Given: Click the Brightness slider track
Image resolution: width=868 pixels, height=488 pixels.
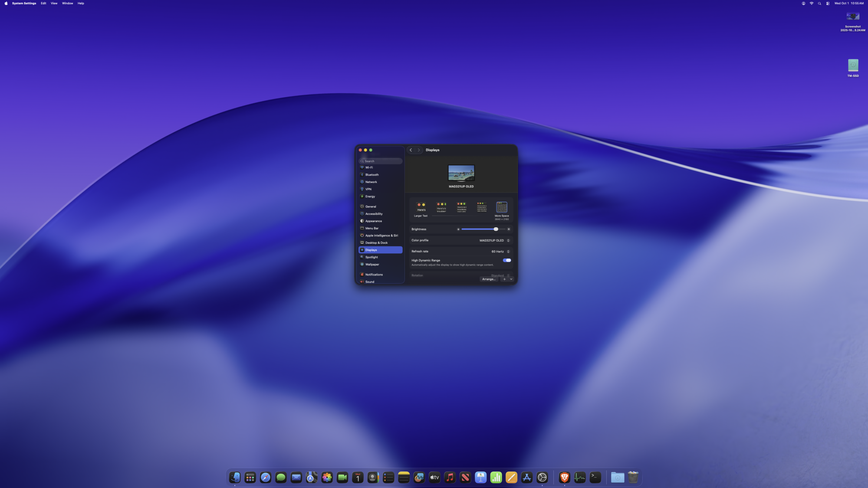Looking at the screenshot, I should pos(477,229).
